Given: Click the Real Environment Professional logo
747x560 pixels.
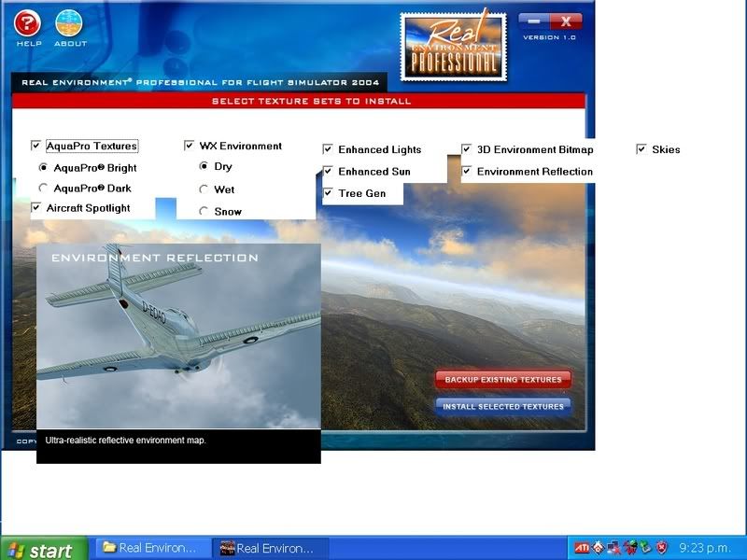Looking at the screenshot, I should (x=452, y=46).
